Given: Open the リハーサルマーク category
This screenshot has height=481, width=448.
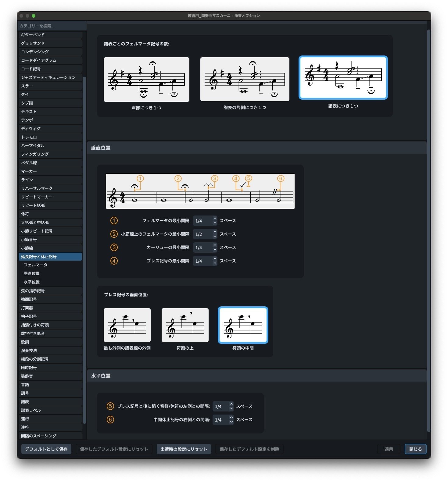Looking at the screenshot, I should click(50, 188).
